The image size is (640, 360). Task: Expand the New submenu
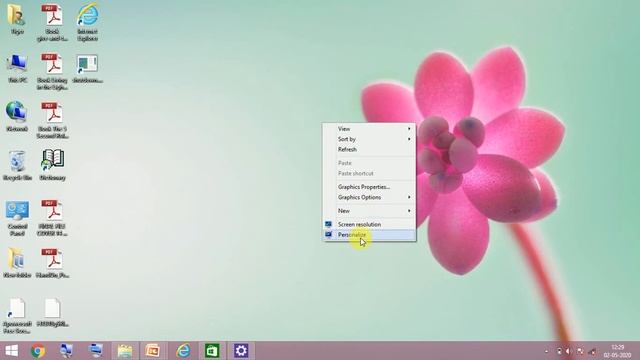(x=369, y=211)
